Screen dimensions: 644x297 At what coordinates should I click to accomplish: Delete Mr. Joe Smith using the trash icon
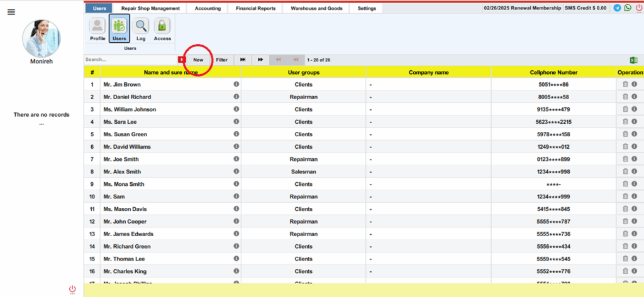(626, 159)
